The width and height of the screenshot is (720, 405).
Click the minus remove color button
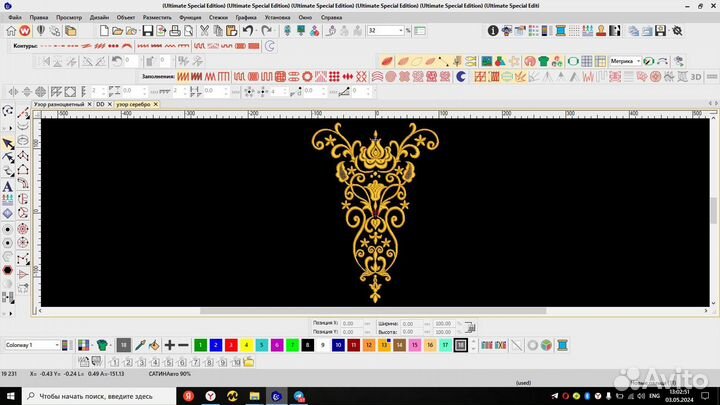click(x=183, y=345)
